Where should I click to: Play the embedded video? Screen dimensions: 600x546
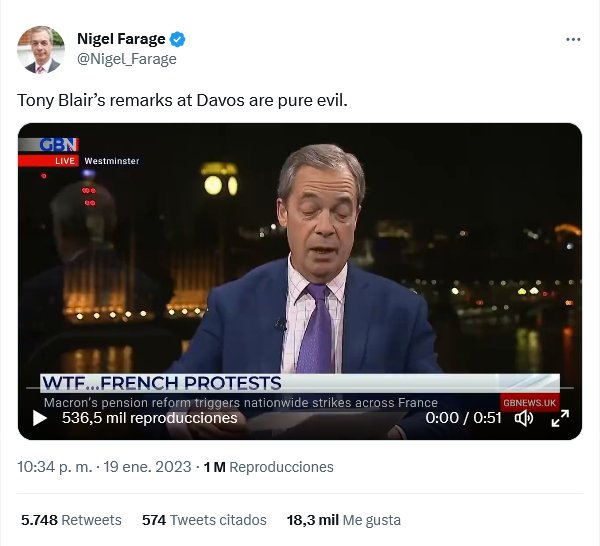[x=40, y=418]
